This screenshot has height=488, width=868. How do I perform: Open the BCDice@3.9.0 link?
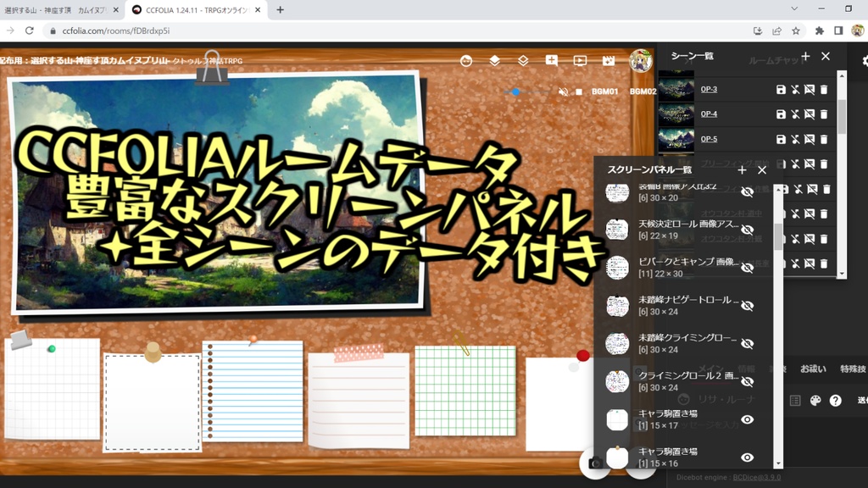coord(756,478)
